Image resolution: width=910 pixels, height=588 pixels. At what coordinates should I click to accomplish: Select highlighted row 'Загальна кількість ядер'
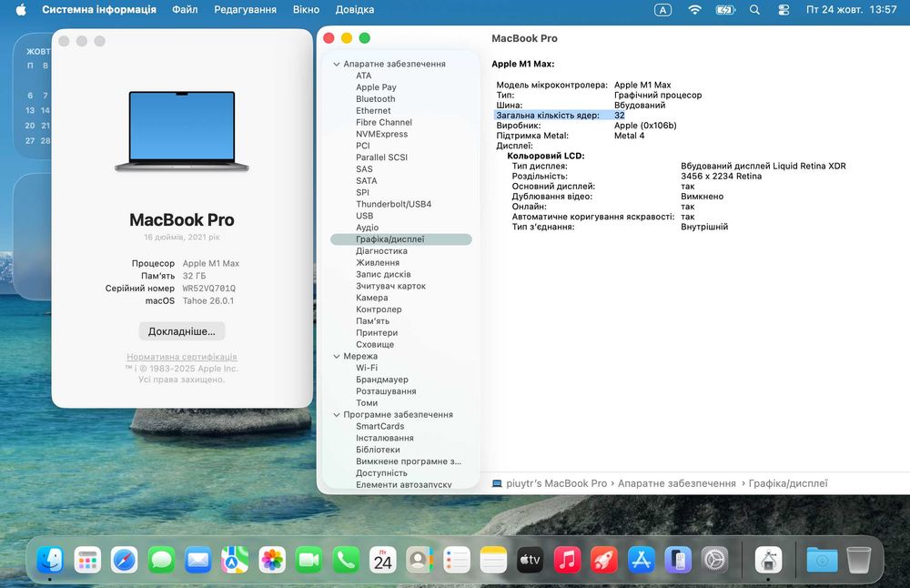click(x=560, y=116)
